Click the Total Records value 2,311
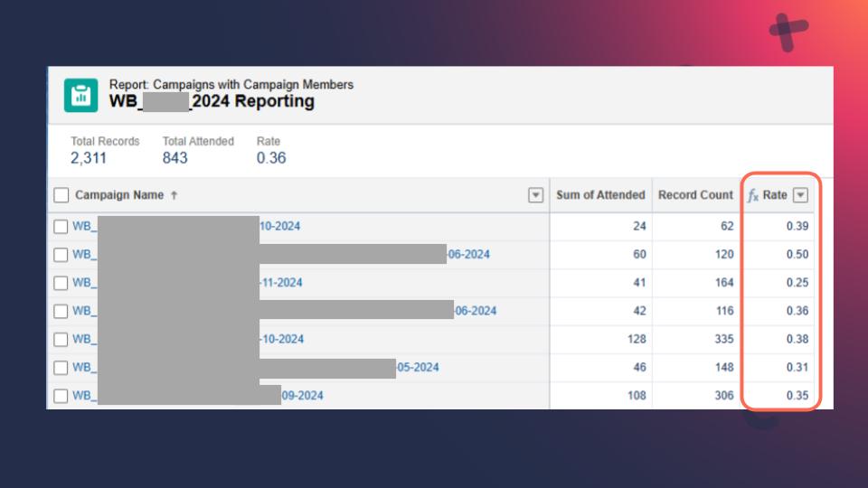 (x=89, y=158)
